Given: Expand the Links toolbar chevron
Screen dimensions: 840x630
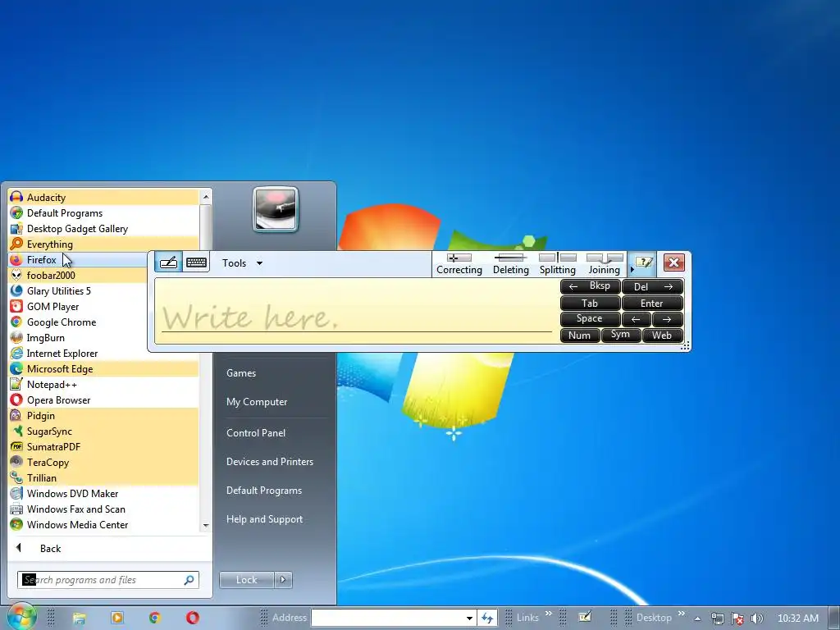Looking at the screenshot, I should coord(549,614).
